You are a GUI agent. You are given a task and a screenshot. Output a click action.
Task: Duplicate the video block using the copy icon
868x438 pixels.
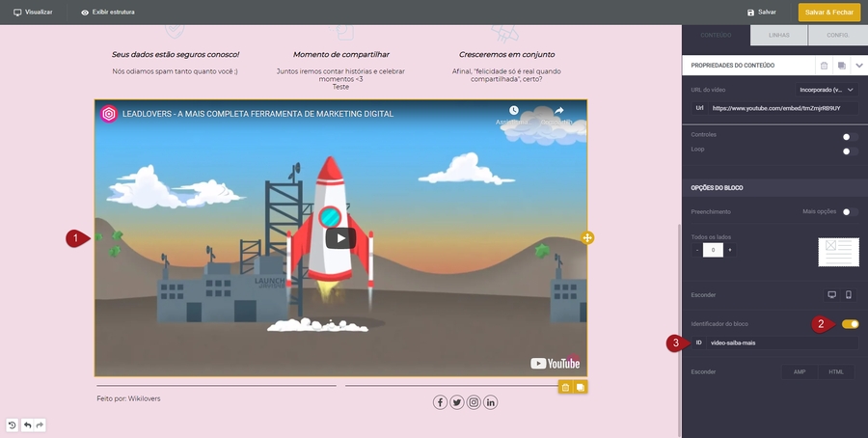click(x=580, y=387)
